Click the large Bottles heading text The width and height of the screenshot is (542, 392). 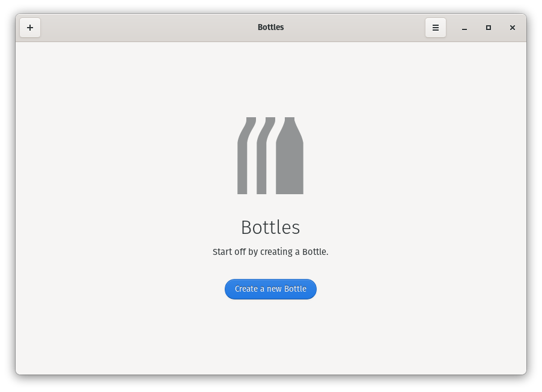(x=270, y=227)
